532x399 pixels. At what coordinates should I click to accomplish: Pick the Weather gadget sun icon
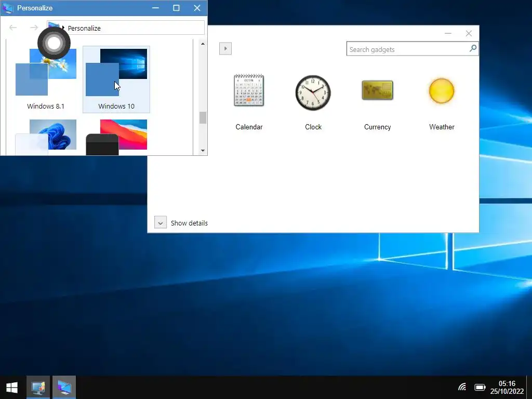442,91
